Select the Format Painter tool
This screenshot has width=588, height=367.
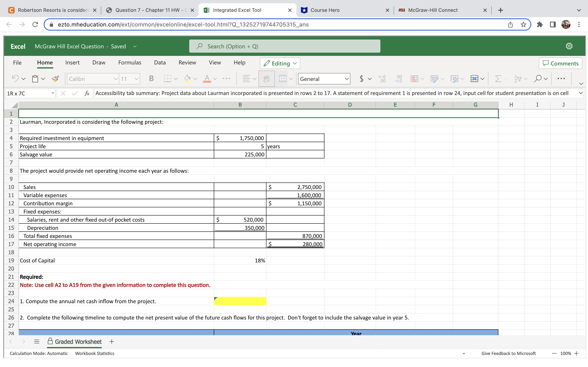pyautogui.click(x=55, y=79)
